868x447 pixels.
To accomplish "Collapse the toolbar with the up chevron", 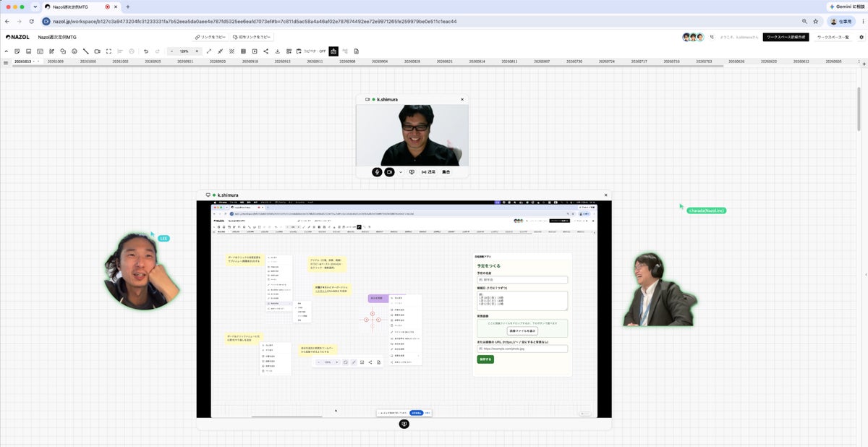I will [x=6, y=51].
